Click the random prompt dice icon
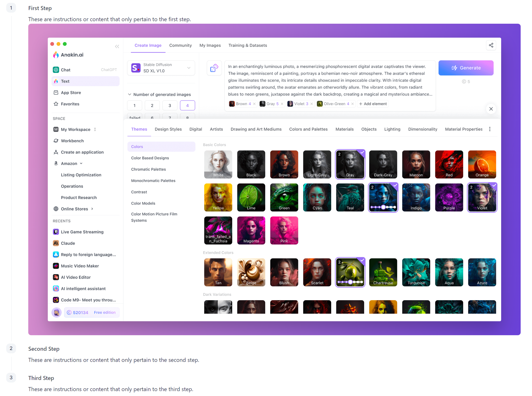The image size is (532, 396). coord(214,68)
